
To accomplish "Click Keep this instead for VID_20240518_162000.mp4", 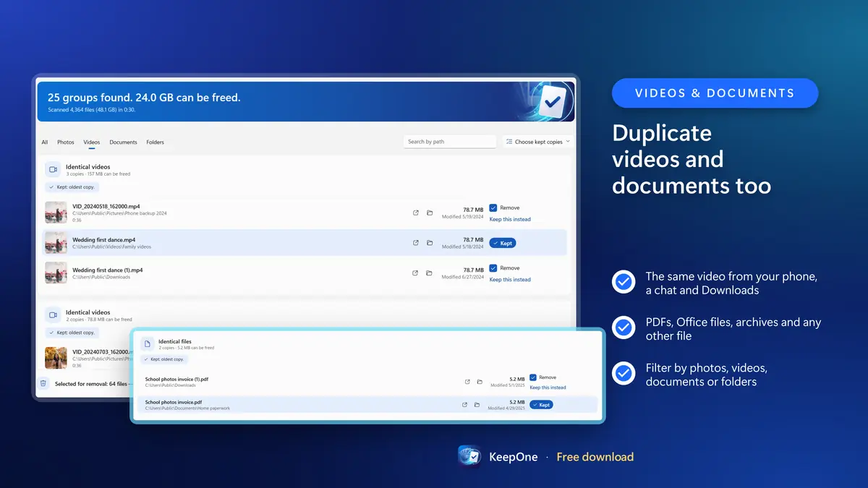I will coord(510,219).
